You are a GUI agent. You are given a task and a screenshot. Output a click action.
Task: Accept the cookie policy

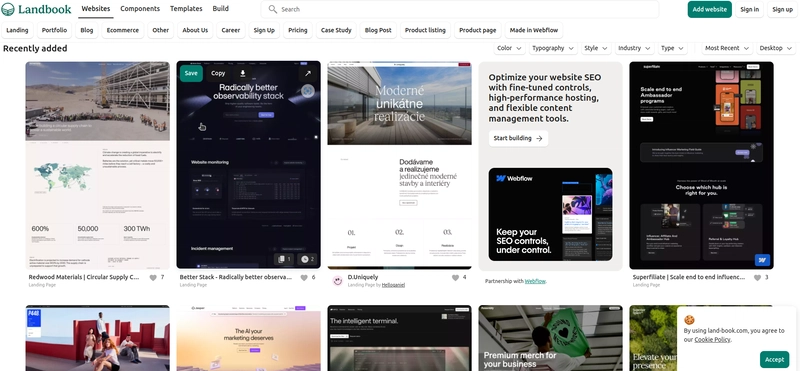click(x=774, y=359)
